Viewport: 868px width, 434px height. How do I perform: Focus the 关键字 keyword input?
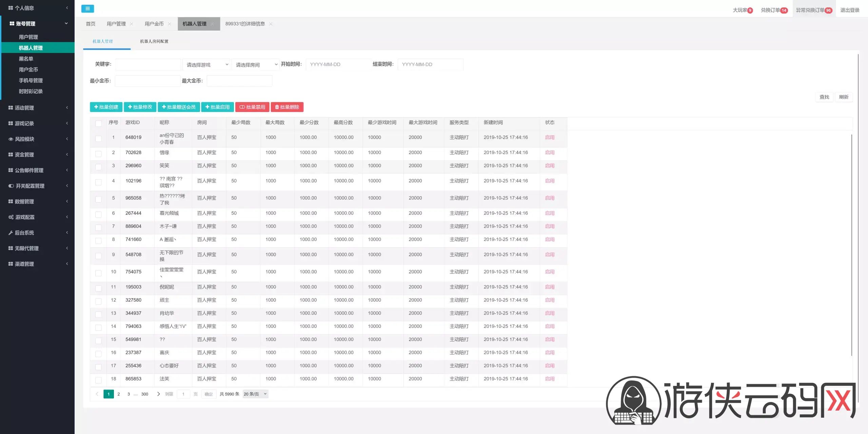click(x=148, y=64)
